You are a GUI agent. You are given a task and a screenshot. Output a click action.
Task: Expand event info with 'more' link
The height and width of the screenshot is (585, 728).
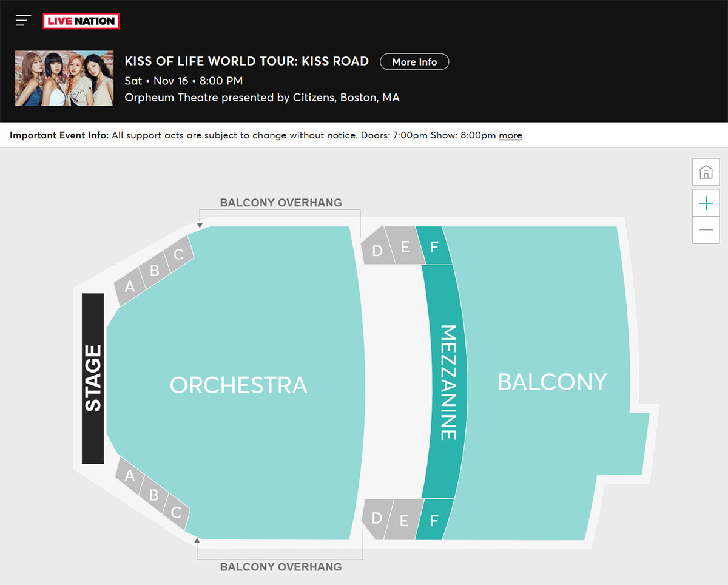510,135
